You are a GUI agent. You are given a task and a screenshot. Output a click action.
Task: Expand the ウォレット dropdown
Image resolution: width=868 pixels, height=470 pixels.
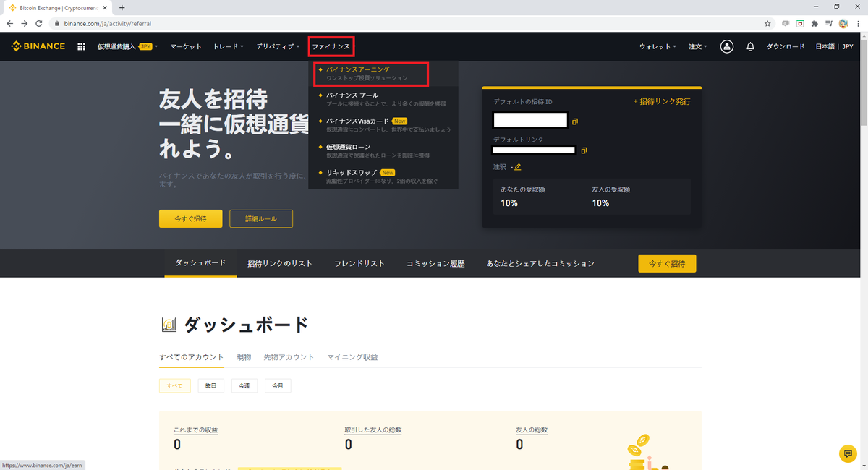pyautogui.click(x=658, y=46)
